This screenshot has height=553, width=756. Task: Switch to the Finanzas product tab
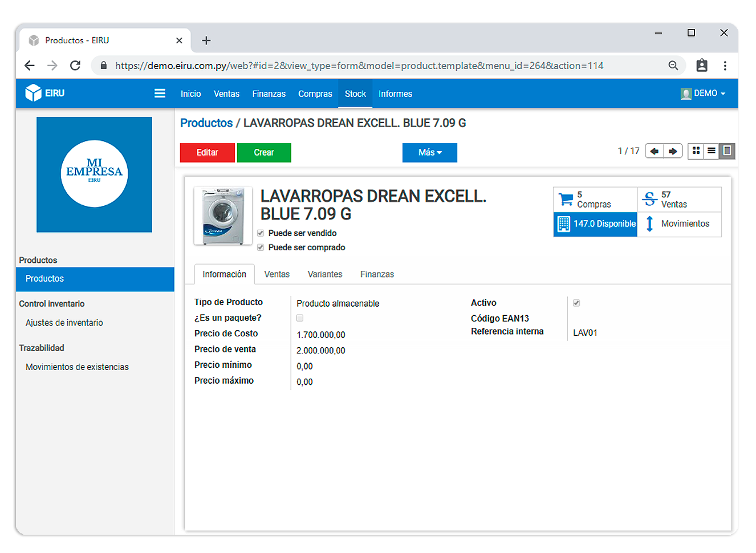click(377, 274)
